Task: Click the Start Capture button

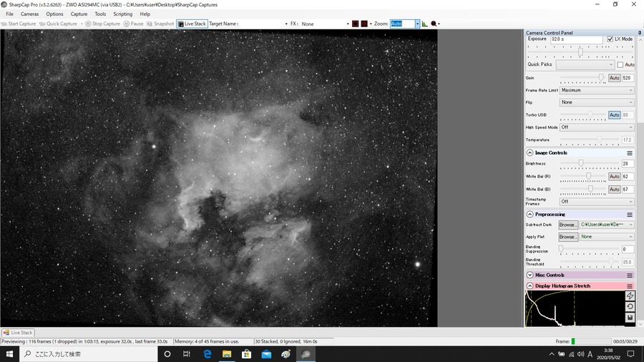Action: (19, 24)
